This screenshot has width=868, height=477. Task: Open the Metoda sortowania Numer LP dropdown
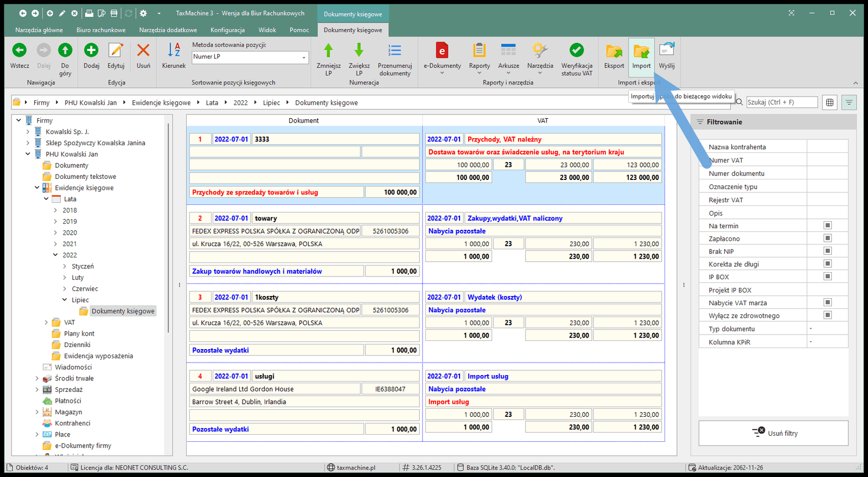(304, 57)
